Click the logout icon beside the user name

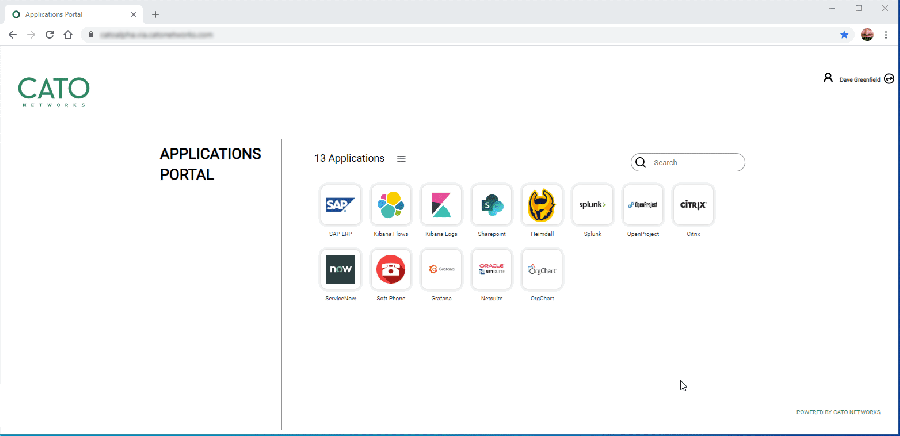(x=889, y=79)
